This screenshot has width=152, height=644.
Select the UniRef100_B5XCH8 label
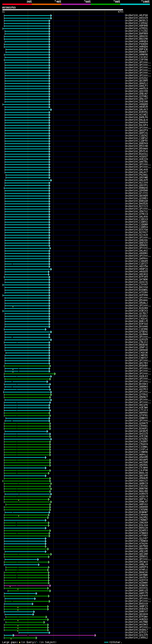pyautogui.click(x=136, y=146)
